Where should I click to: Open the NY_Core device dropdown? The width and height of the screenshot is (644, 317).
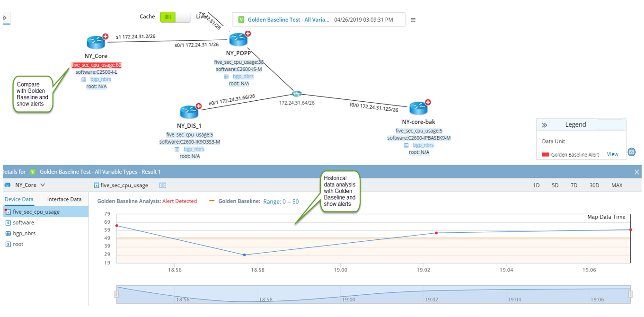pyautogui.click(x=43, y=185)
